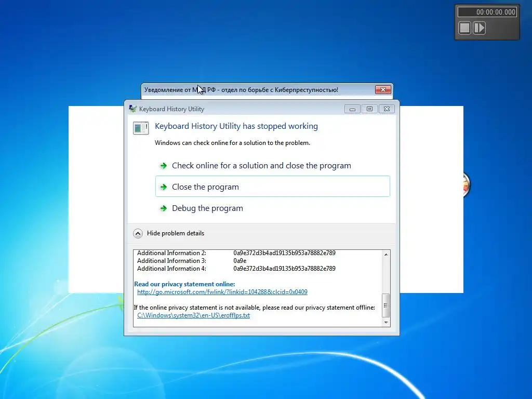This screenshot has height=399, width=532.
Task: Click the Additional Information 2 hash value
Action: point(284,253)
